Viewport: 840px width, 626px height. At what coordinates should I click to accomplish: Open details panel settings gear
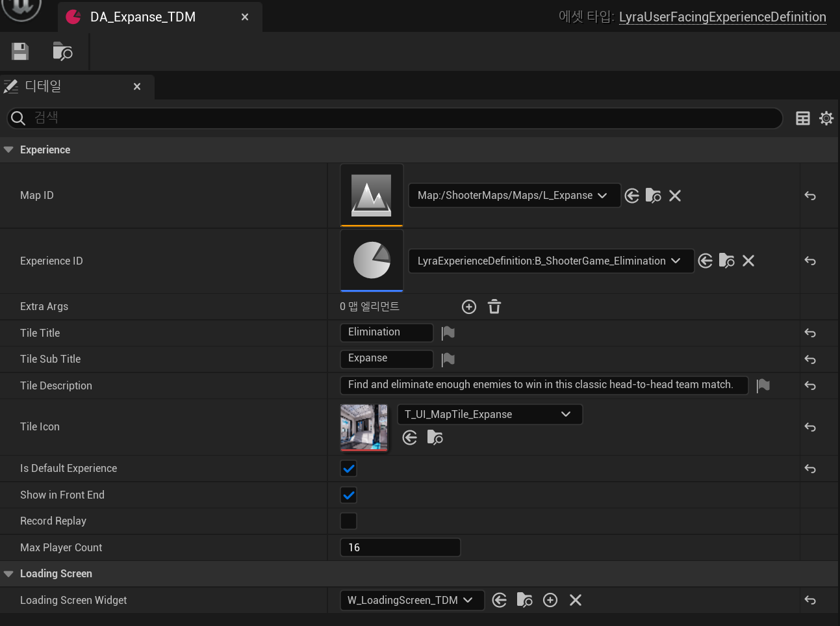coord(826,118)
